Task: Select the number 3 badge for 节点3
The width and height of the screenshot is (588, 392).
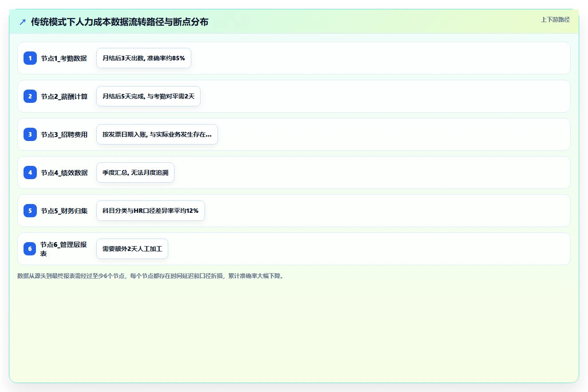Action: coord(30,134)
